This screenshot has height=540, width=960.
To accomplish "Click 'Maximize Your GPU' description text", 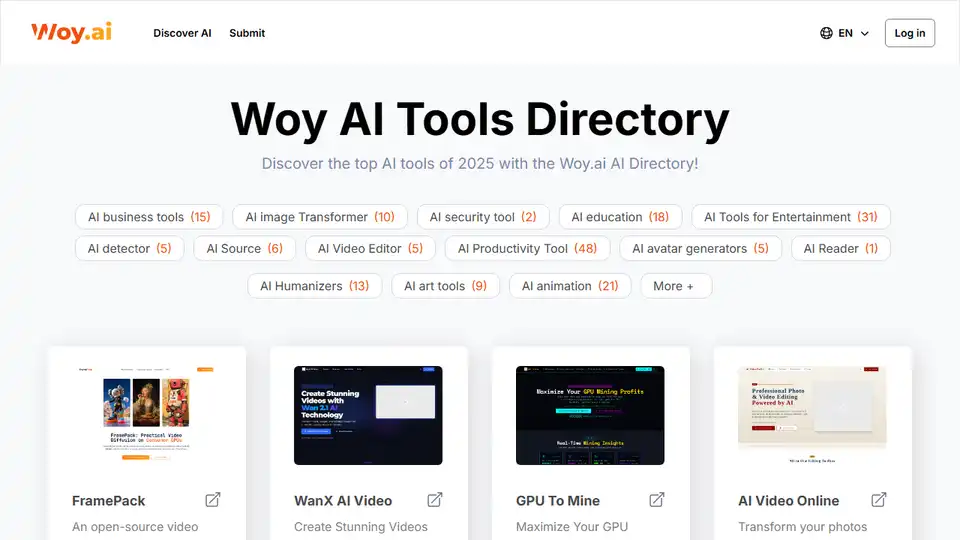I will [572, 527].
